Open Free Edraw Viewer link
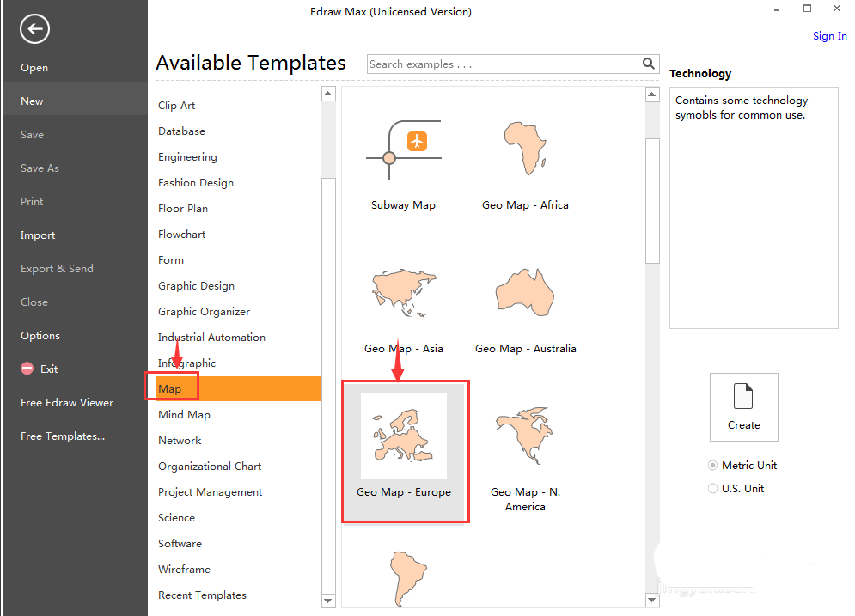 coord(67,403)
